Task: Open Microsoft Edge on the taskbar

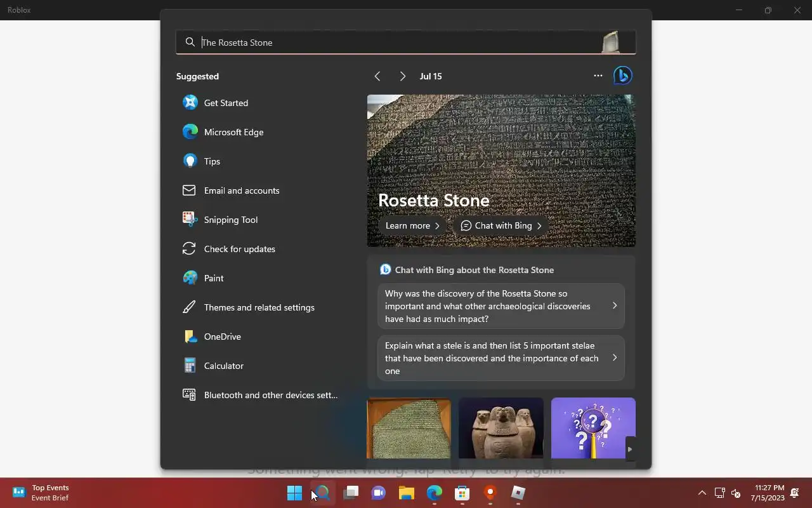Action: (x=435, y=493)
